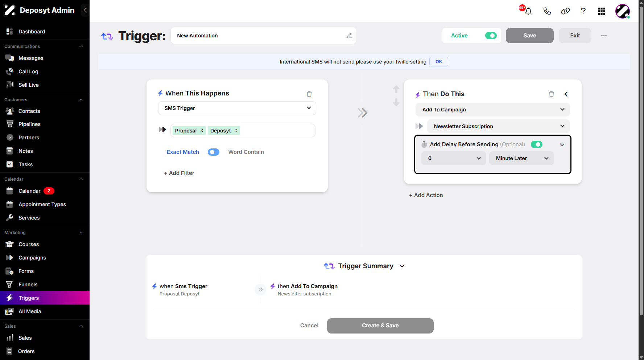Click the Exit button
644x360 pixels.
(x=575, y=36)
